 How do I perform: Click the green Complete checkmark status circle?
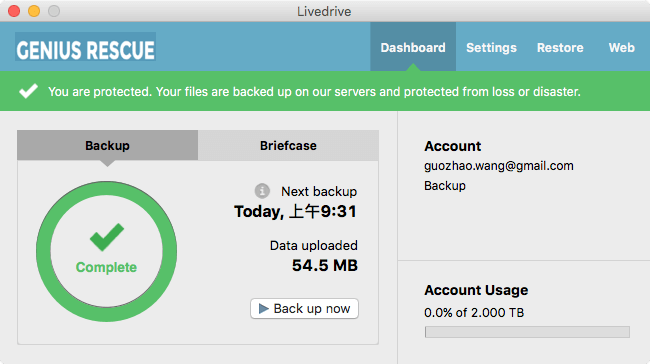pyautogui.click(x=107, y=251)
